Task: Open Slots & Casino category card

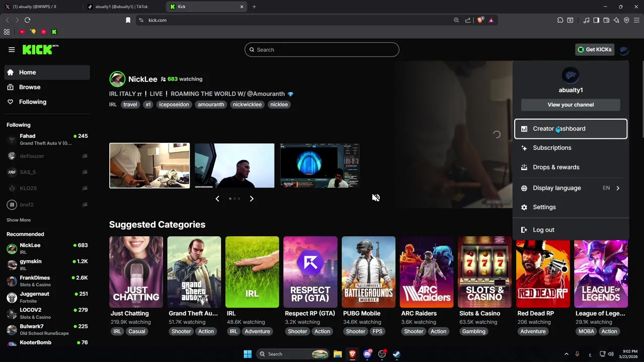Action: tap(485, 272)
